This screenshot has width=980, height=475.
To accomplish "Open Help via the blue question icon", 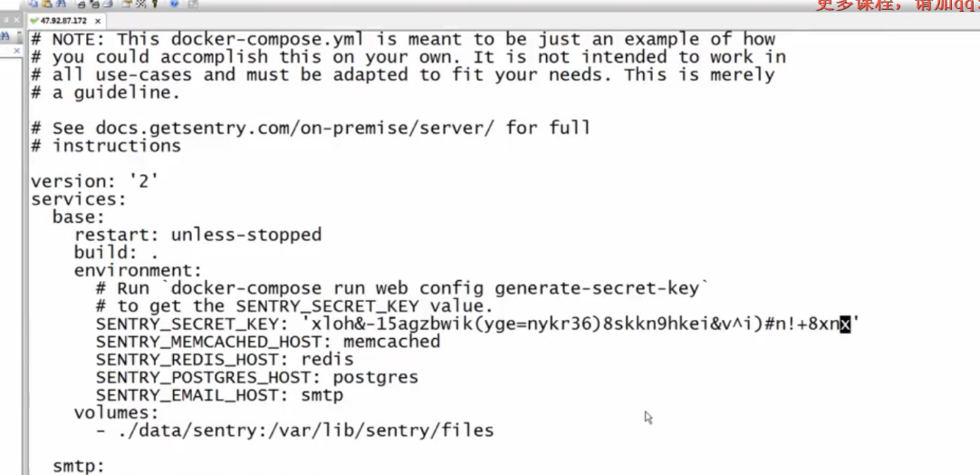I will pyautogui.click(x=173, y=4).
